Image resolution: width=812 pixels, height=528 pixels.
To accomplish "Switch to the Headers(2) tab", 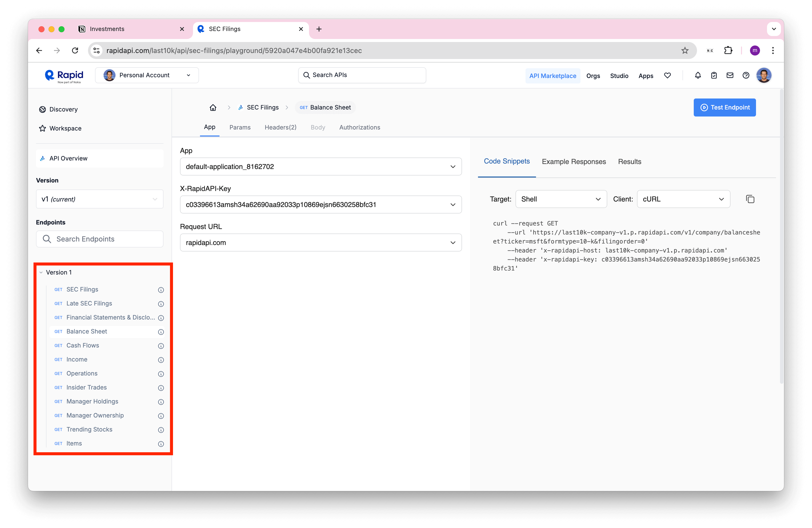I will (x=280, y=127).
